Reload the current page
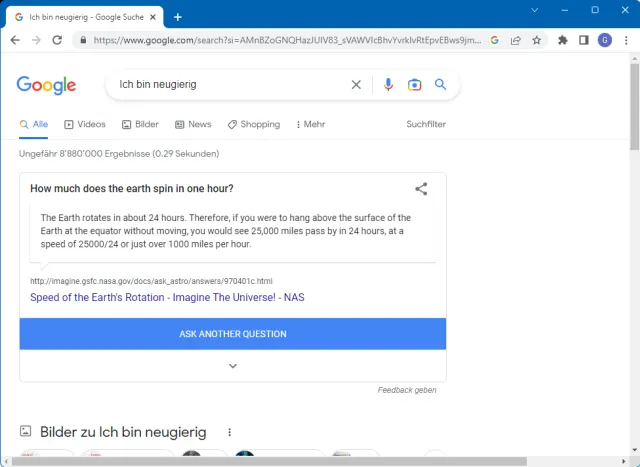This screenshot has height=467, width=640. (x=57, y=40)
